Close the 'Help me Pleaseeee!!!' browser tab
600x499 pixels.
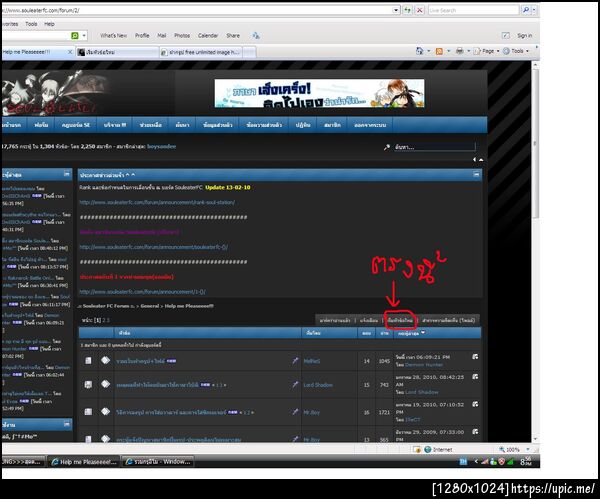click(70, 52)
